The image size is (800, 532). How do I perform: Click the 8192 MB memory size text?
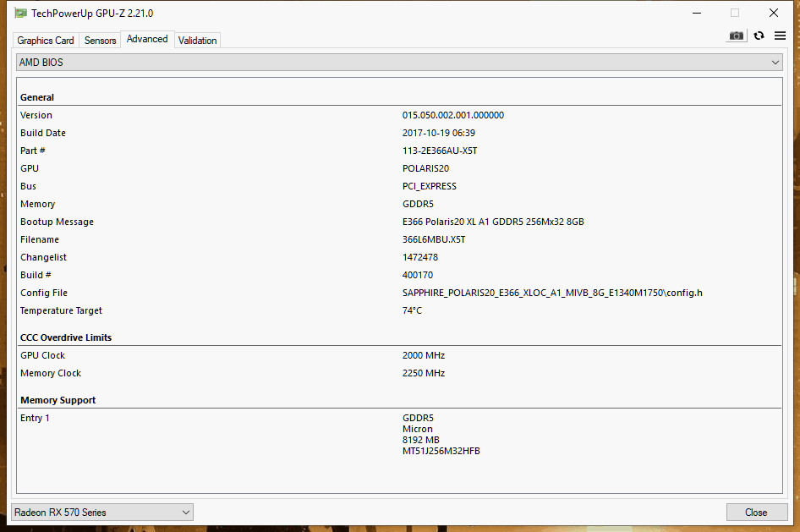click(x=421, y=440)
